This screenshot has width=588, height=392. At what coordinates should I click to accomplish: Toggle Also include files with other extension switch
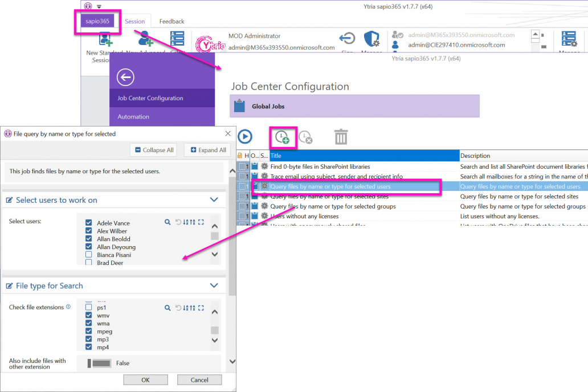coord(99,363)
